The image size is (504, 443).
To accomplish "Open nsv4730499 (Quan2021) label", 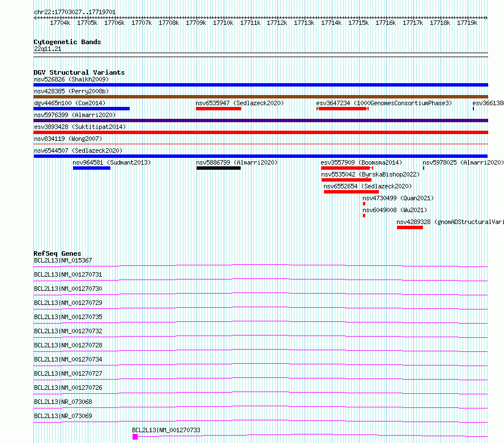I will click(398, 198).
